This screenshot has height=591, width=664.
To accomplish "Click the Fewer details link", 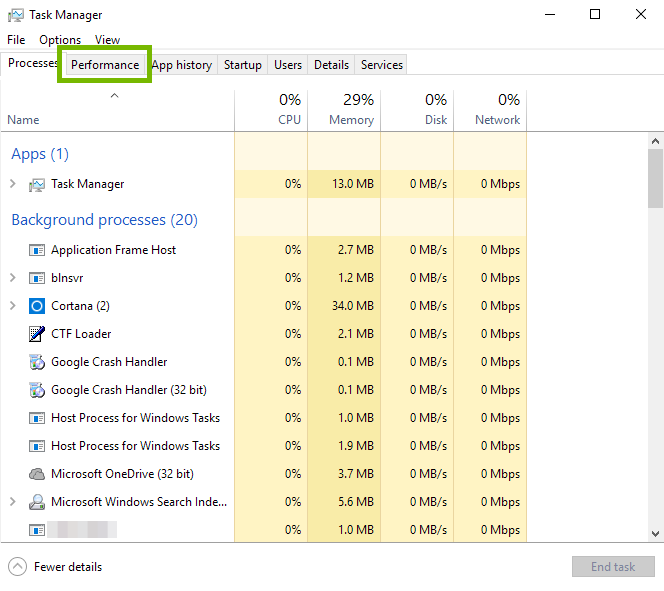I will coord(68,567).
